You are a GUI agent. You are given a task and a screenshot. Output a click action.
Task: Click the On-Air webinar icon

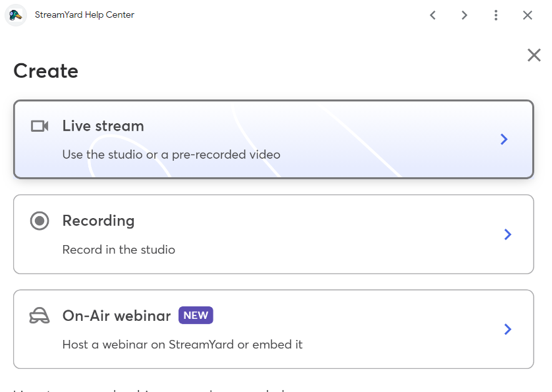coord(40,316)
